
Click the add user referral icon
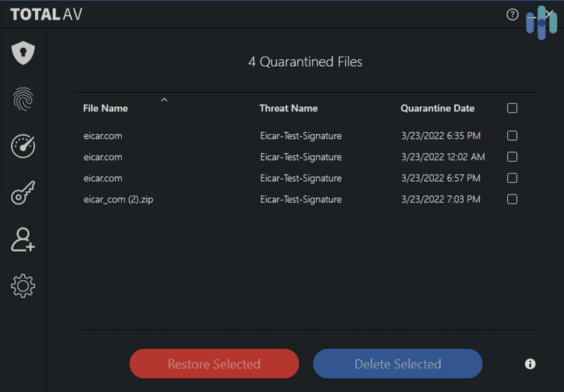click(x=23, y=239)
